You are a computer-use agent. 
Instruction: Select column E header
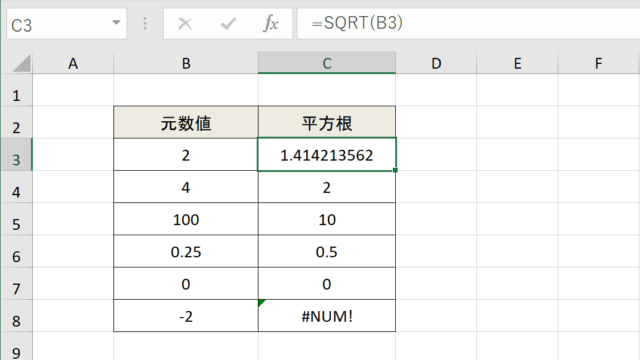click(517, 63)
